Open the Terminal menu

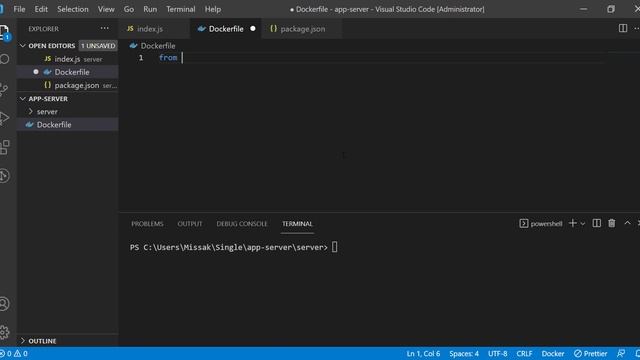coord(180,9)
